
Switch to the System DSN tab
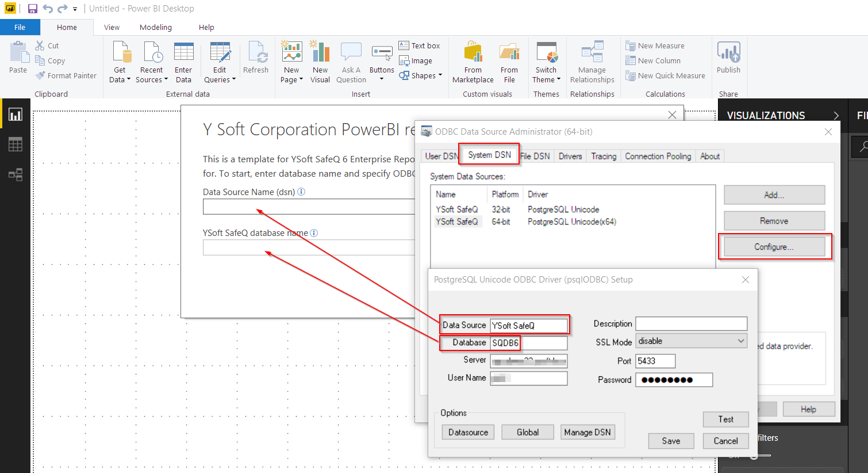[x=489, y=155]
